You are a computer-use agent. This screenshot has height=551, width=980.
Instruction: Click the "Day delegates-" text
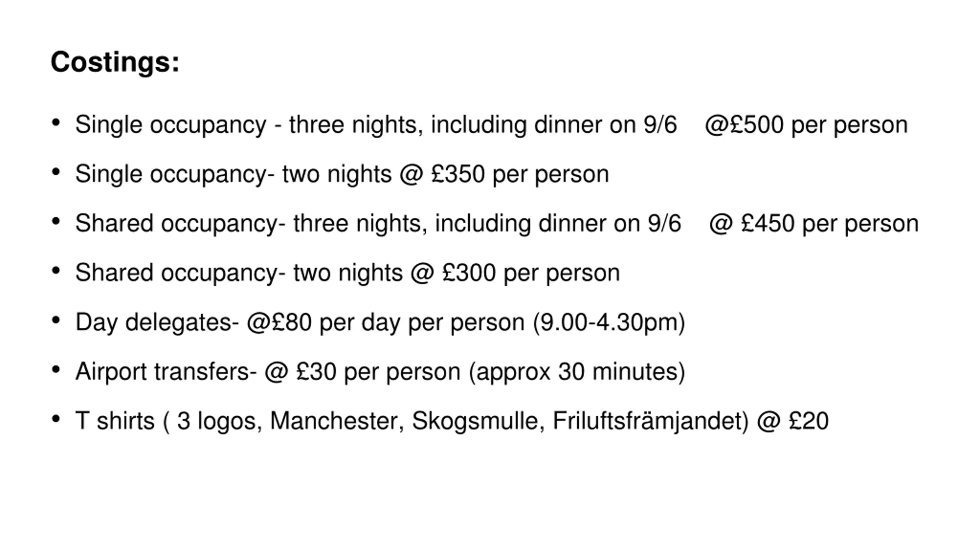pos(157,322)
